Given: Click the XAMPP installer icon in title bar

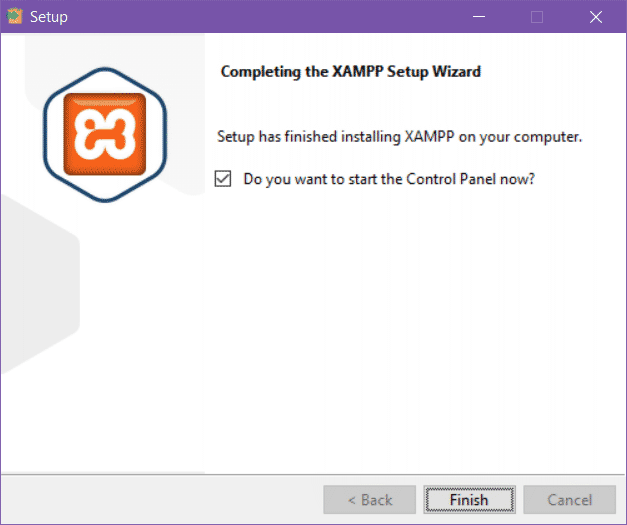Looking at the screenshot, I should coord(15,17).
